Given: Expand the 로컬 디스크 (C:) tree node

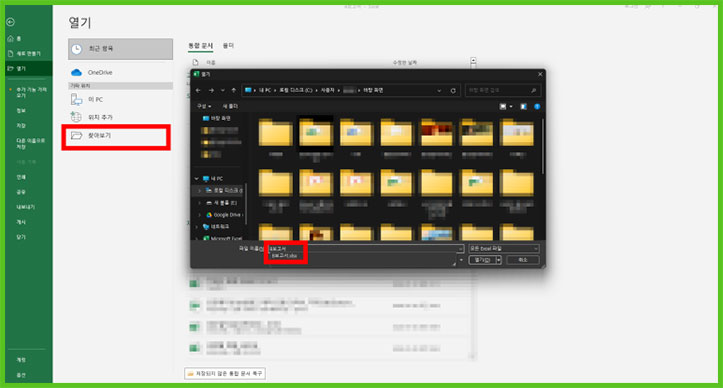Looking at the screenshot, I should [x=200, y=190].
